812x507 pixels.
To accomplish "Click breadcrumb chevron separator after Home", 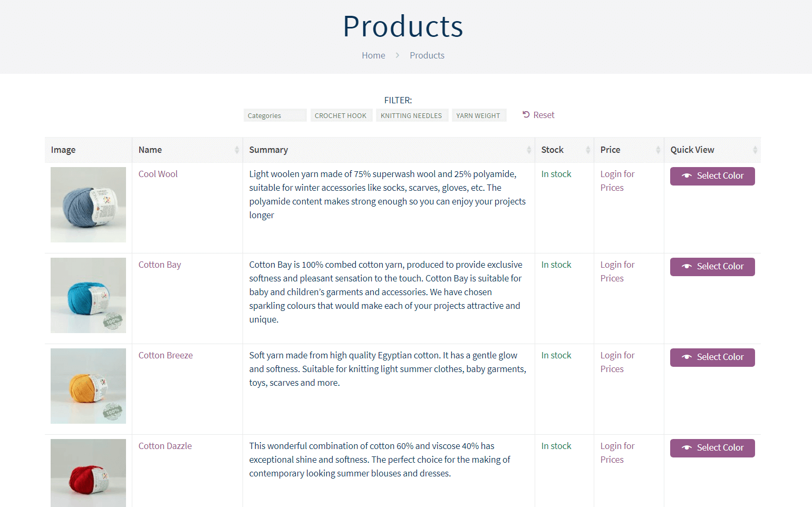I will point(398,55).
